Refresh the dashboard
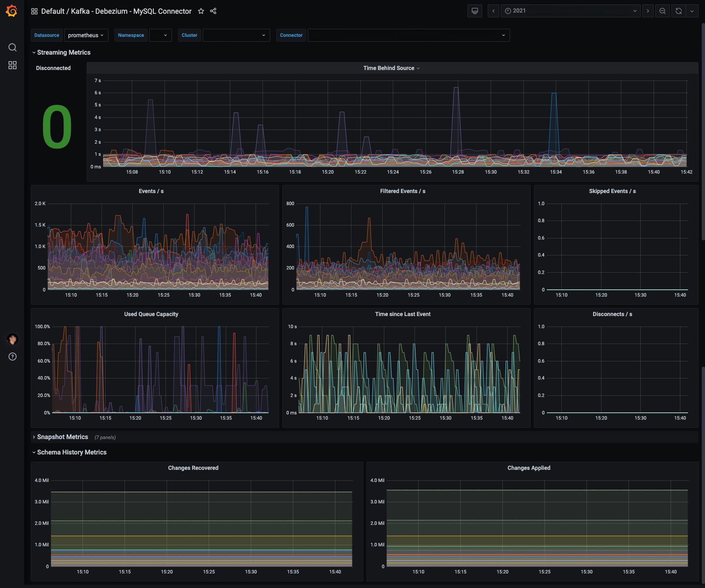The image size is (705, 588). 679,11
